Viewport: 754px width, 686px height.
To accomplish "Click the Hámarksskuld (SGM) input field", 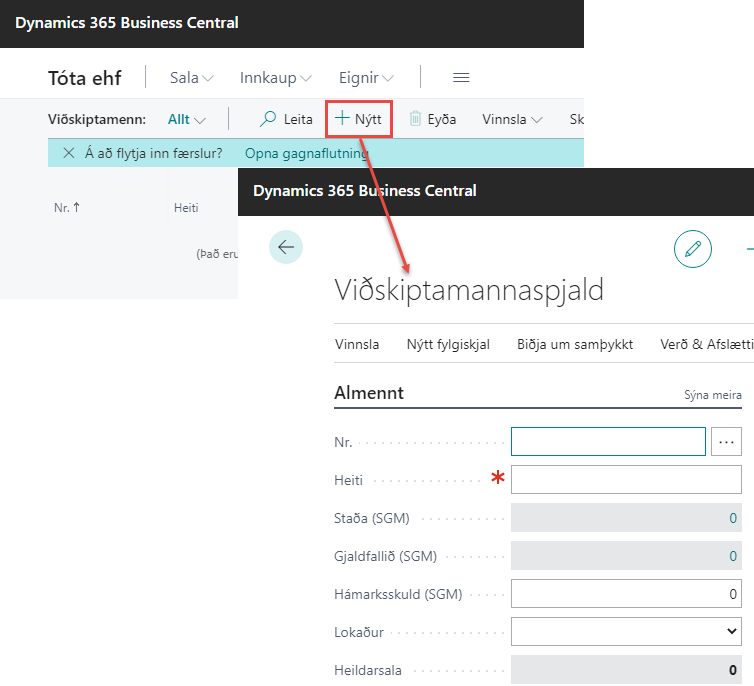I will pos(626,594).
